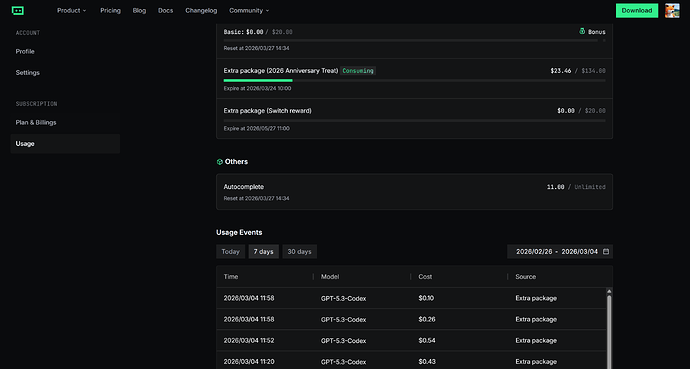The height and width of the screenshot is (369, 690).
Task: View the Changelog page
Action: coord(201,11)
